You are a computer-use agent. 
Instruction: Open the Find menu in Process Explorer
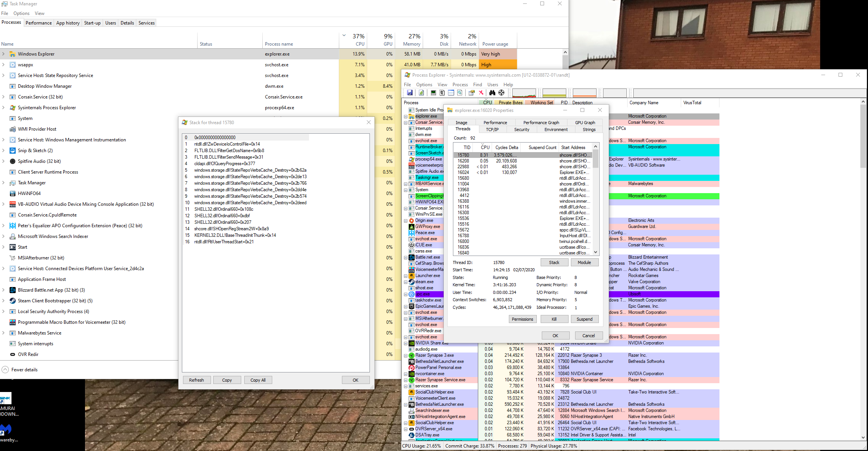point(477,85)
